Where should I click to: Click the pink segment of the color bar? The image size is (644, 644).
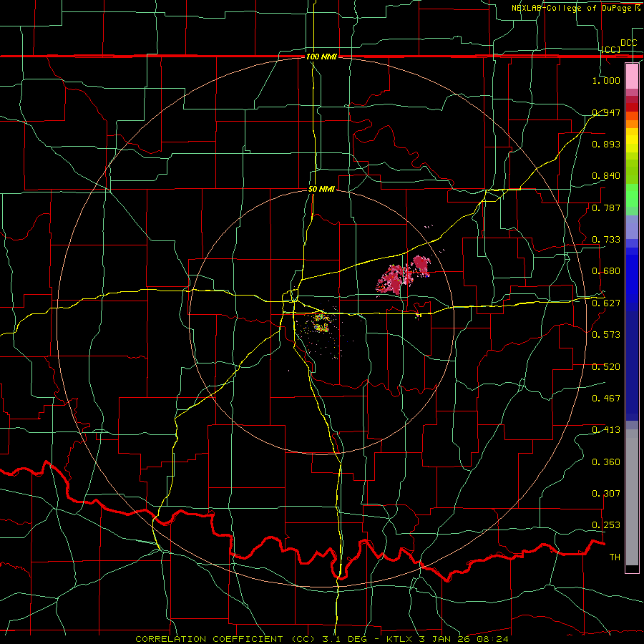pyautogui.click(x=632, y=77)
